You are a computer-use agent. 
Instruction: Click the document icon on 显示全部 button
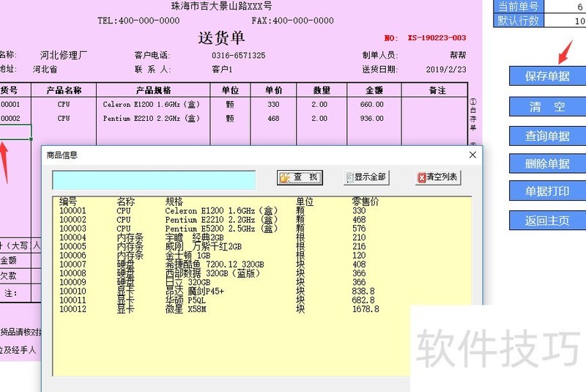pyautogui.click(x=350, y=177)
